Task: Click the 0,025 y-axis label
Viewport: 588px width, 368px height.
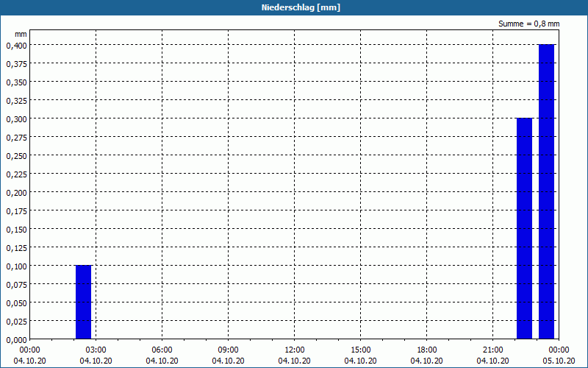Action: 16,322
